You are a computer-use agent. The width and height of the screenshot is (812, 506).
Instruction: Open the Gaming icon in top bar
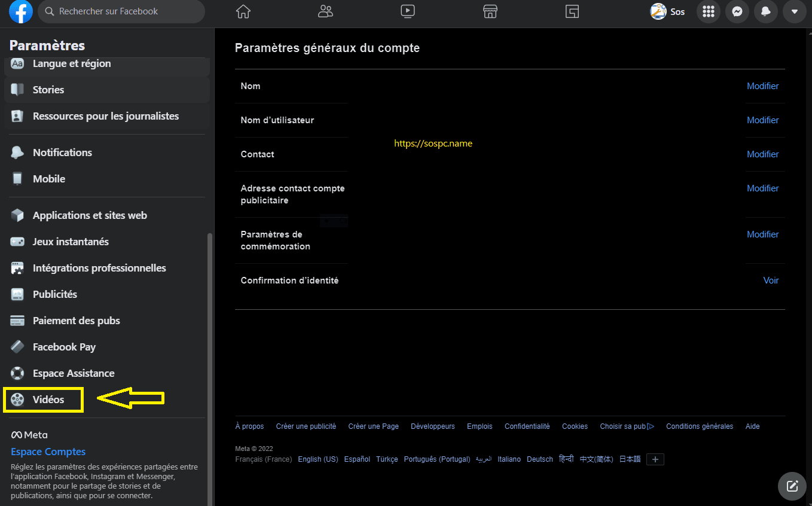point(572,11)
